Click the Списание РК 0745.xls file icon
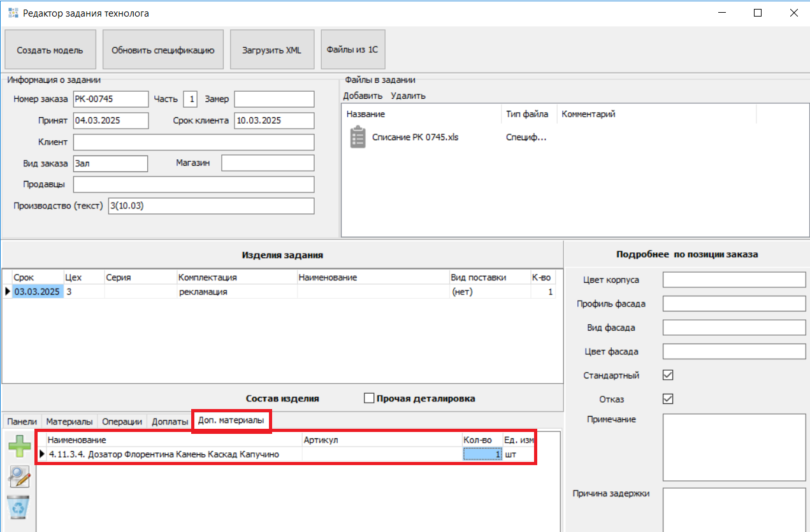The height and width of the screenshot is (532, 810). pyautogui.click(x=358, y=137)
